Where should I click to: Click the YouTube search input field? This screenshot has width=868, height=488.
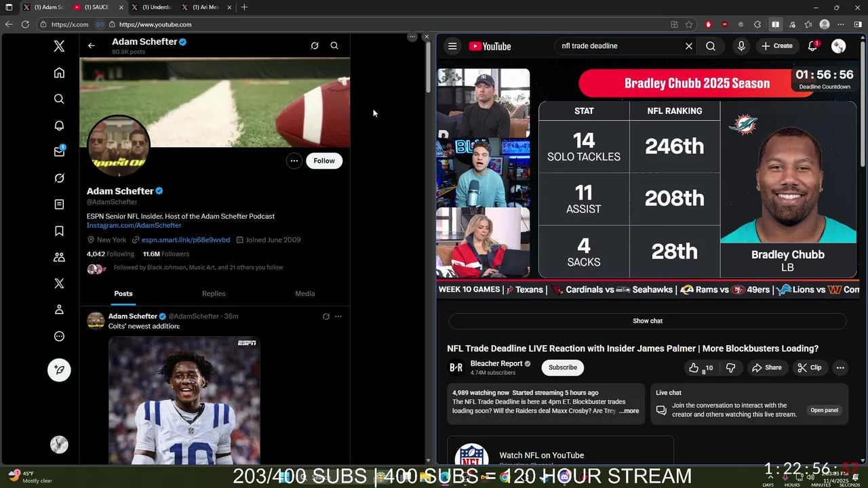(x=617, y=46)
